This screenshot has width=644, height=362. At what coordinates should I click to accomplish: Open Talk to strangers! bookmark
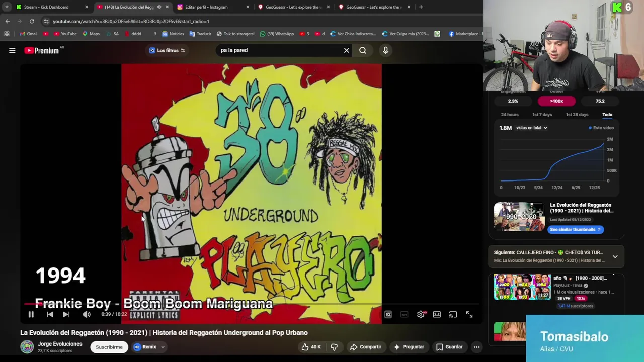[235, 34]
